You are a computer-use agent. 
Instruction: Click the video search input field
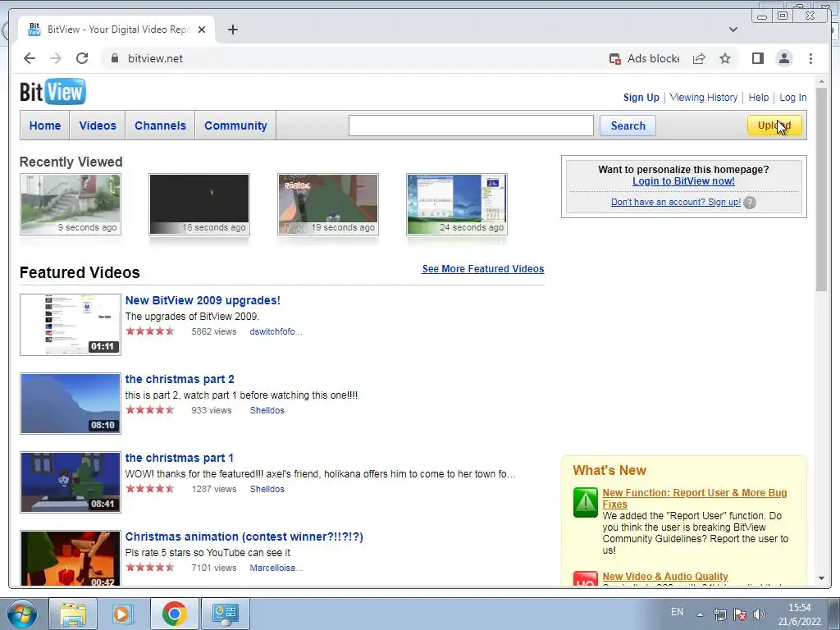click(x=471, y=126)
